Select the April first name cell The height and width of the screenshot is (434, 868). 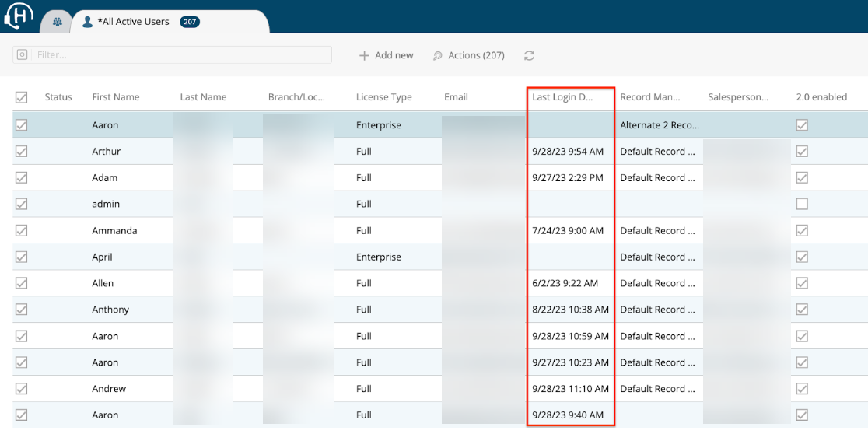[x=102, y=257]
